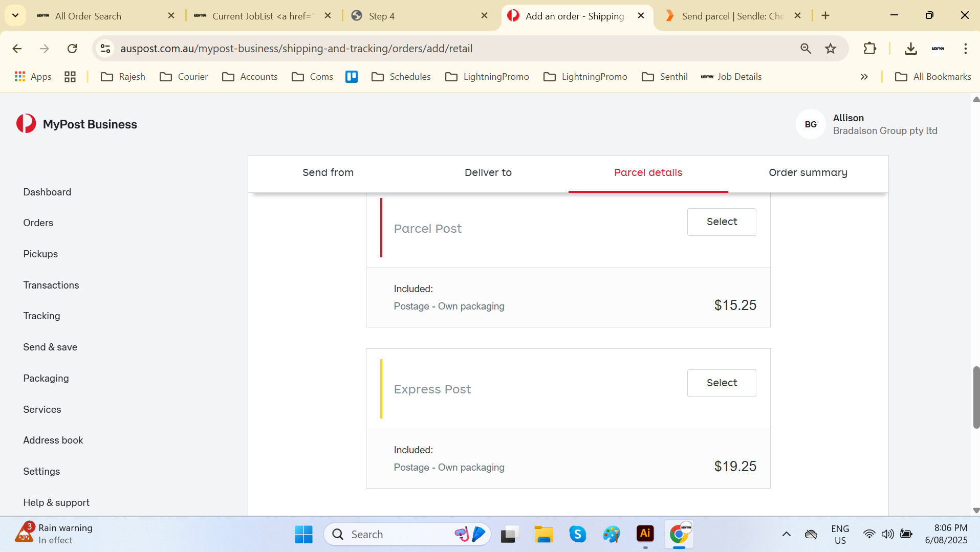The image size is (980, 552).
Task: Open Chrome downloads
Action: [x=910, y=49]
